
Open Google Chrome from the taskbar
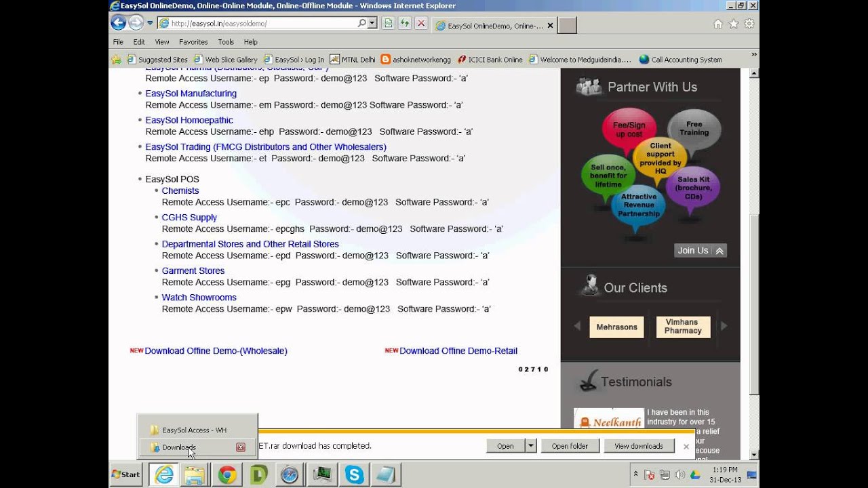227,474
